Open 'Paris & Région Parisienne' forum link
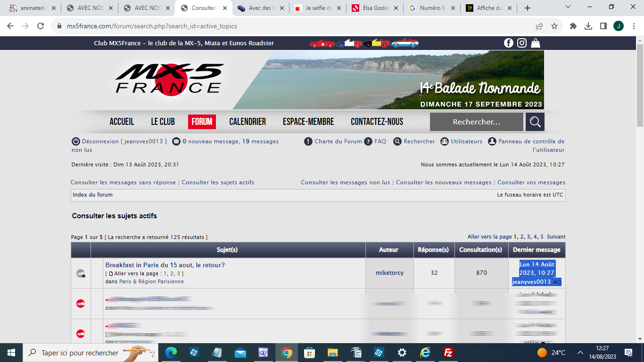Viewport: 644px width, 362px height. (x=151, y=281)
